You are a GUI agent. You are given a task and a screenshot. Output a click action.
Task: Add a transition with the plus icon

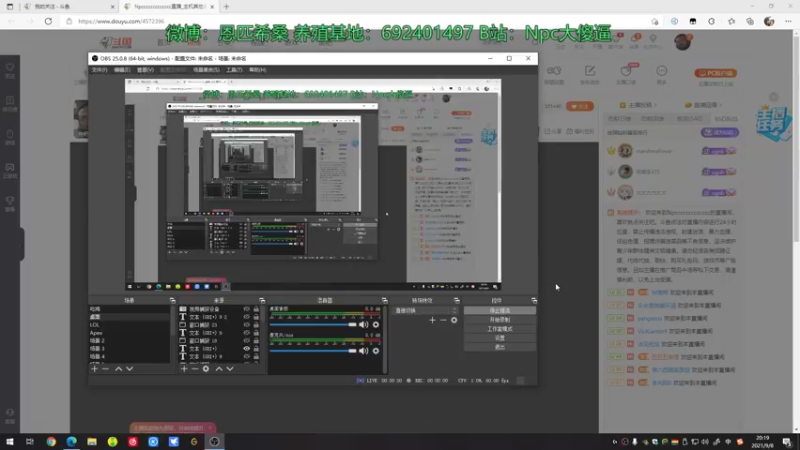(x=432, y=320)
